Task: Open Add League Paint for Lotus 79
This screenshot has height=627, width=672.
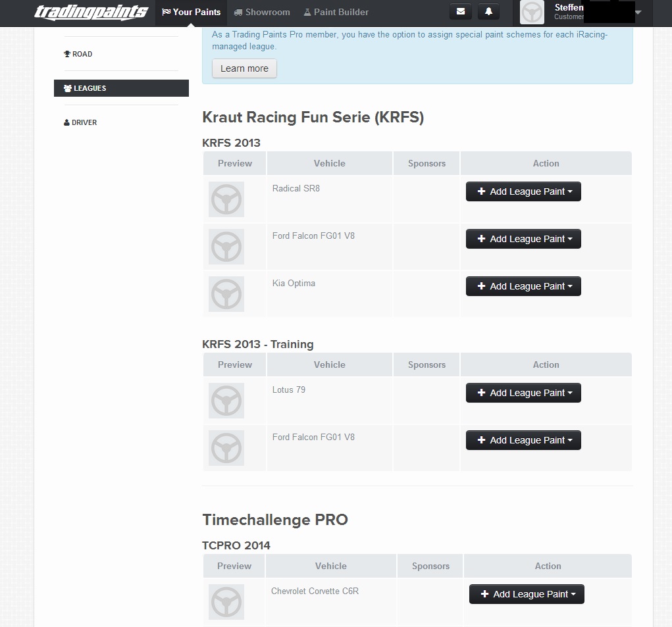Action: [523, 393]
